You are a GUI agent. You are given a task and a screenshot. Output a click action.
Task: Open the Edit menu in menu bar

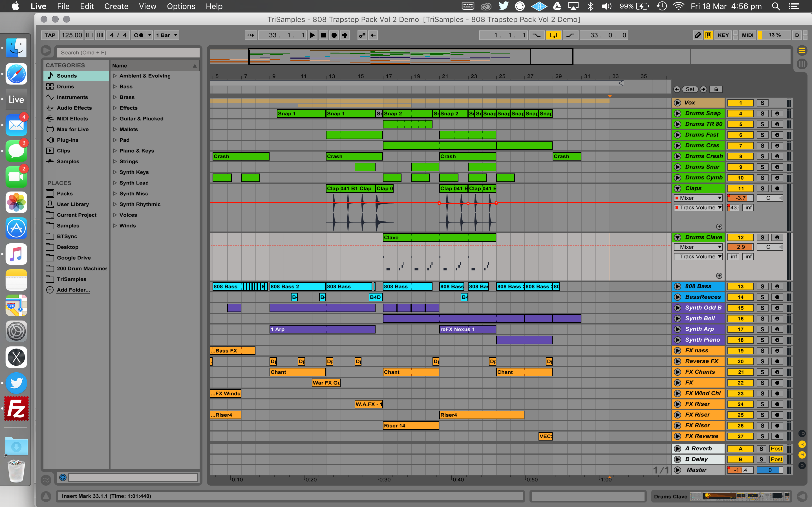(87, 6)
